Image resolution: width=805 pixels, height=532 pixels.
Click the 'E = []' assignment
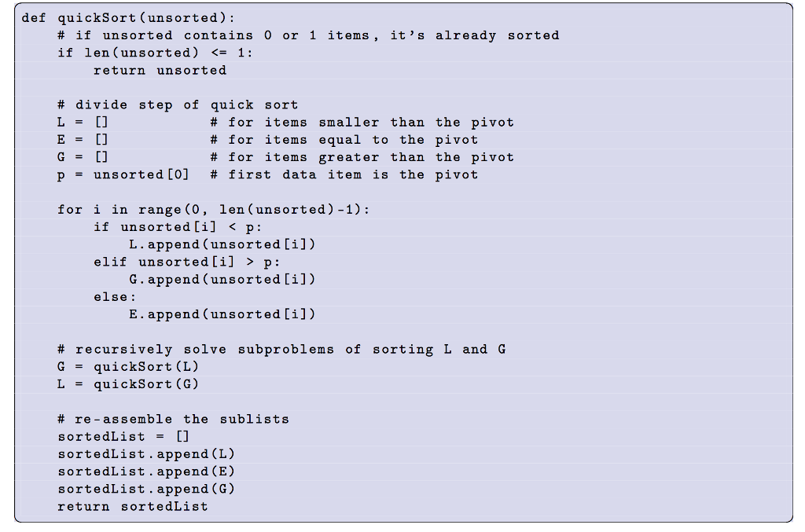82,140
